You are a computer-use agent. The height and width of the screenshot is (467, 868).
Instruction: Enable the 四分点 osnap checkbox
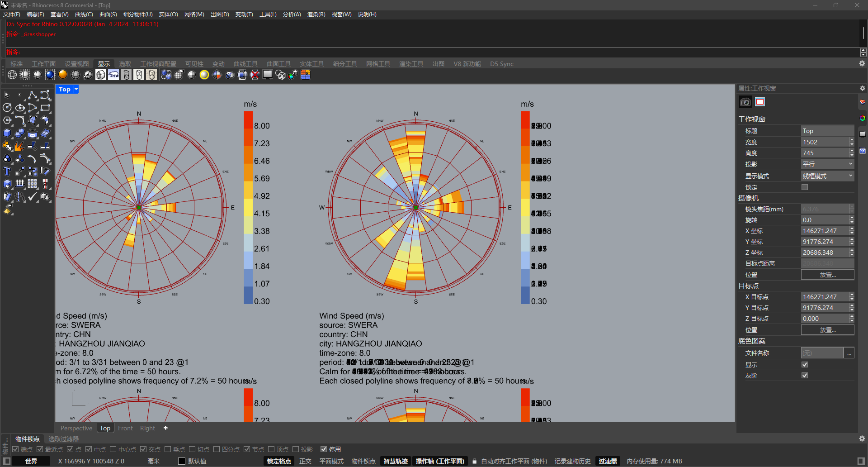[217, 449]
